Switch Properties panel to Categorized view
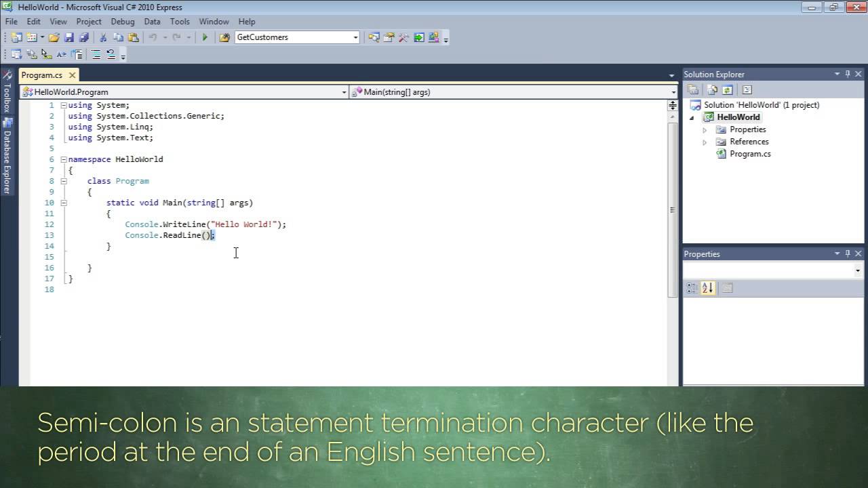This screenshot has height=488, width=868. [692, 288]
